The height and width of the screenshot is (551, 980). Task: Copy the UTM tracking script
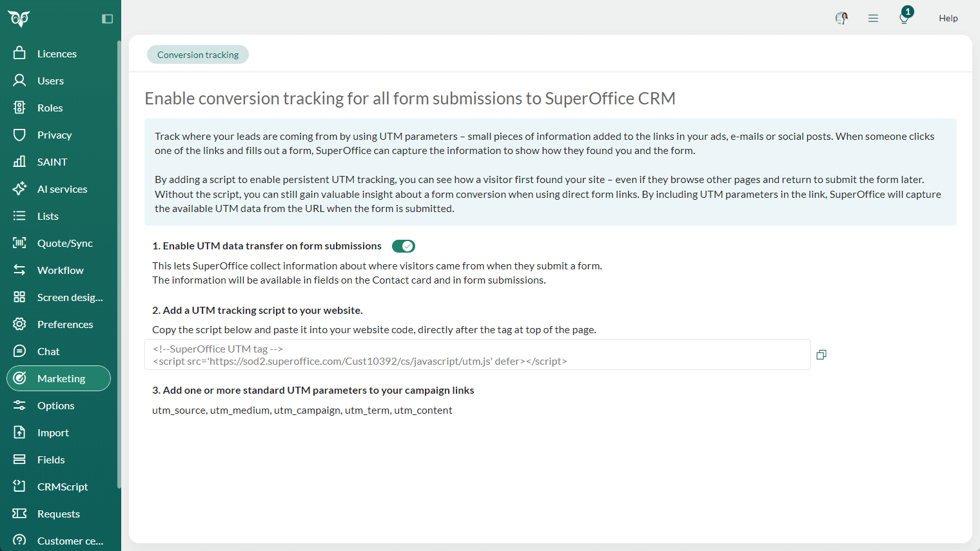click(x=821, y=354)
